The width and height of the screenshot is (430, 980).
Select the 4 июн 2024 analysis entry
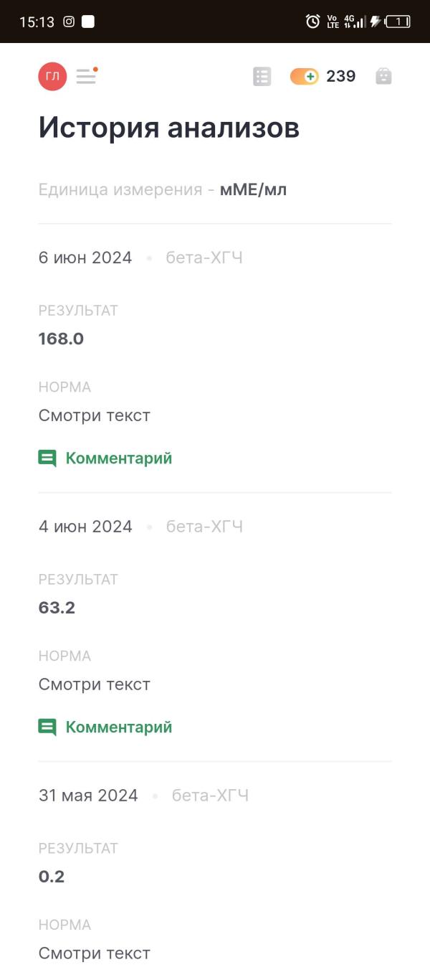(215, 628)
